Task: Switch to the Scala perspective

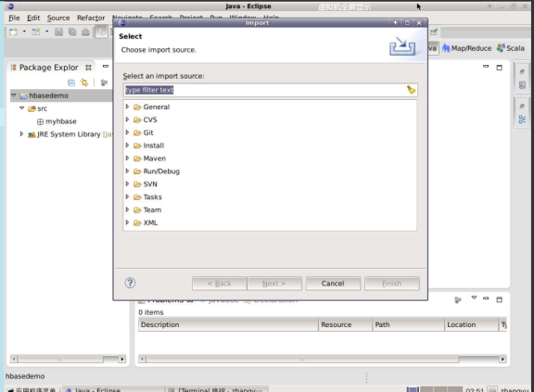Action: click(x=510, y=48)
